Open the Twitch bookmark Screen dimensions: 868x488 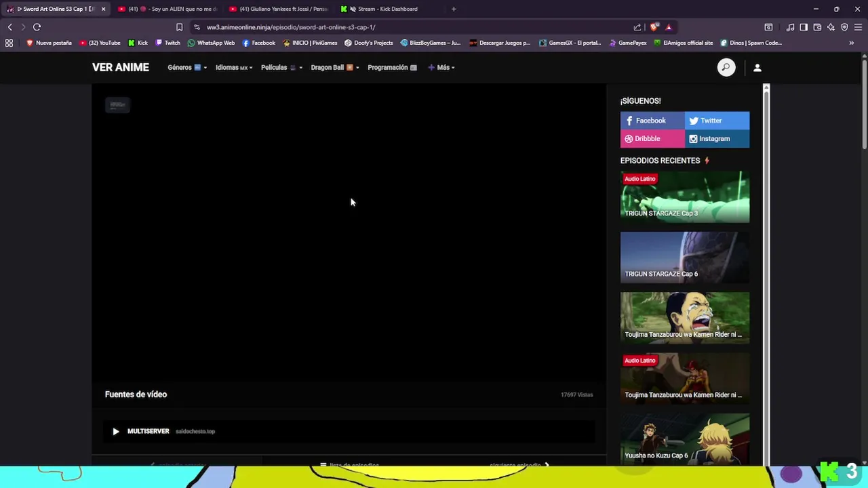[x=167, y=43]
